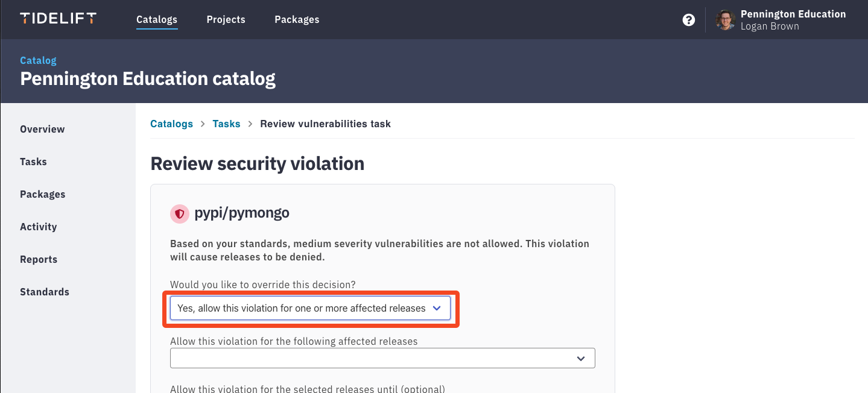Screen dimensions: 868x393
Task: Open the affected releases dropdown
Action: tap(382, 358)
